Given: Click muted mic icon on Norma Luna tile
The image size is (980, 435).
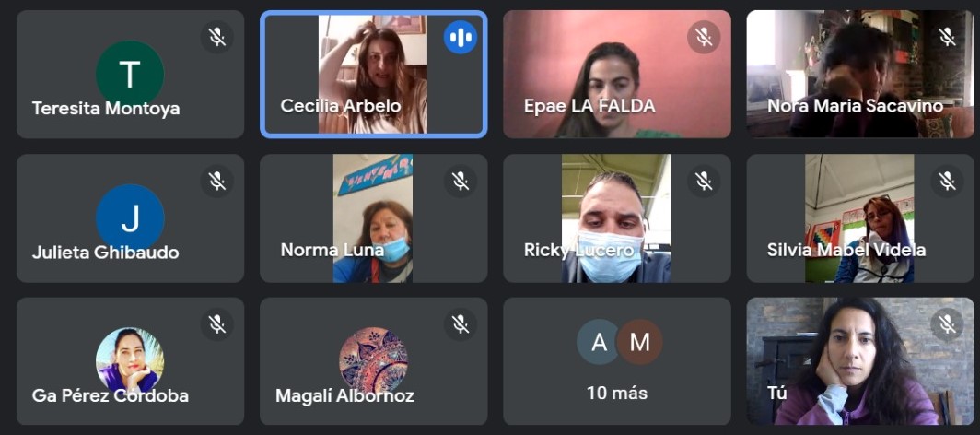Looking at the screenshot, I should tap(461, 182).
